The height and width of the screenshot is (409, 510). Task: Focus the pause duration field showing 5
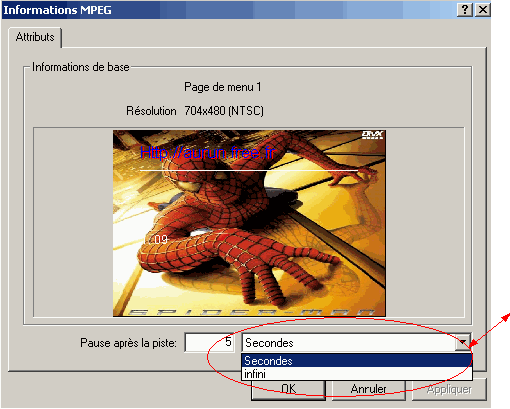209,342
